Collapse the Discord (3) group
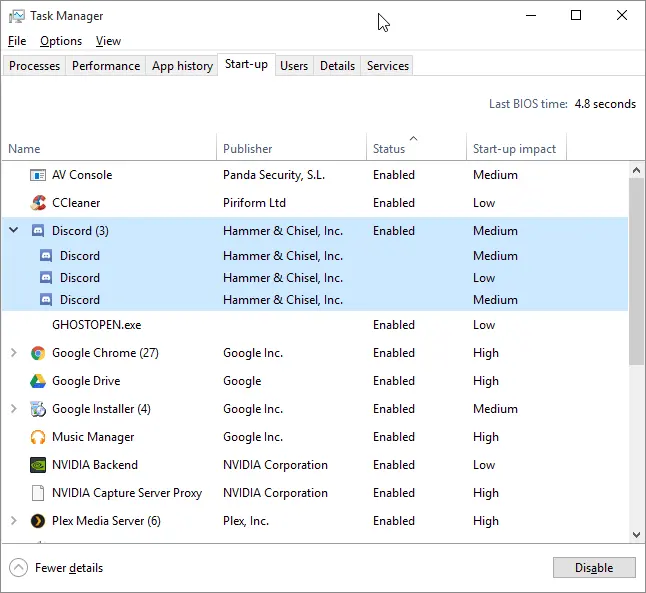 (14, 230)
